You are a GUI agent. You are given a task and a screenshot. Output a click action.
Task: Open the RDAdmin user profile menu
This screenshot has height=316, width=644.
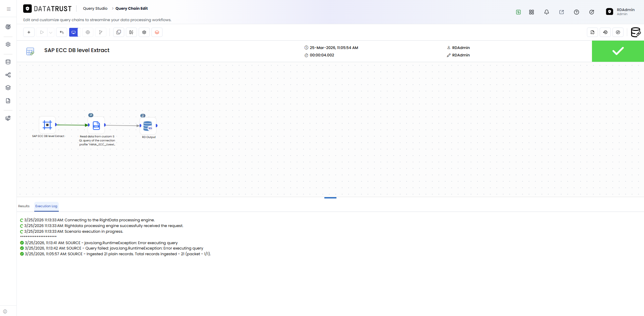pyautogui.click(x=620, y=12)
